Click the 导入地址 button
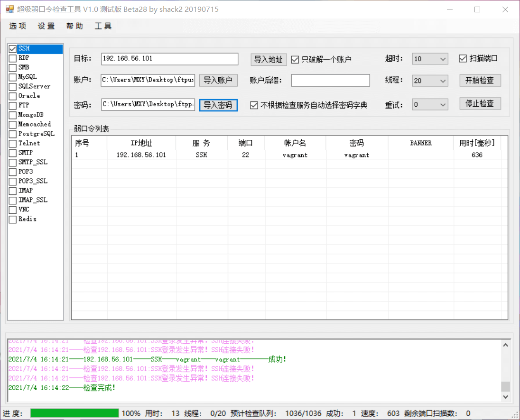The width and height of the screenshot is (520, 420). [x=268, y=60]
